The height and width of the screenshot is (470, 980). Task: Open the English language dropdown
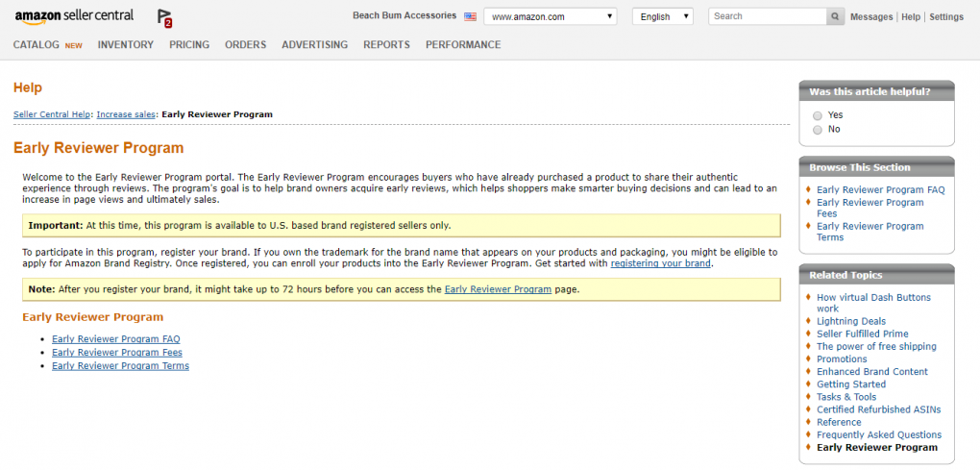click(x=663, y=17)
